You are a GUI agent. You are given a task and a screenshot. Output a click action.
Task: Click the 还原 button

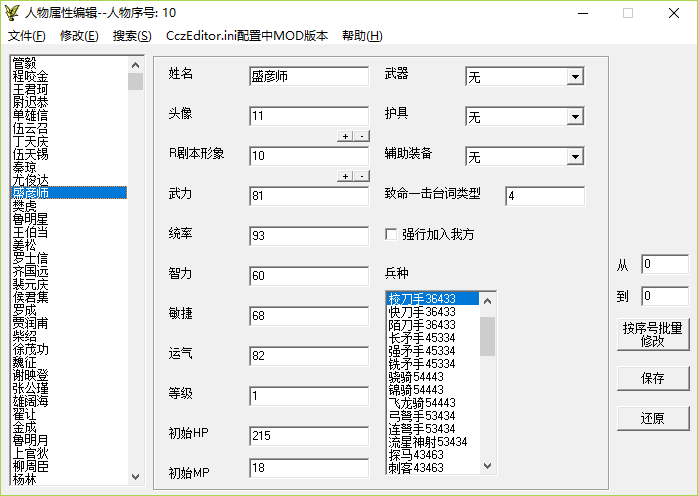[653, 419]
